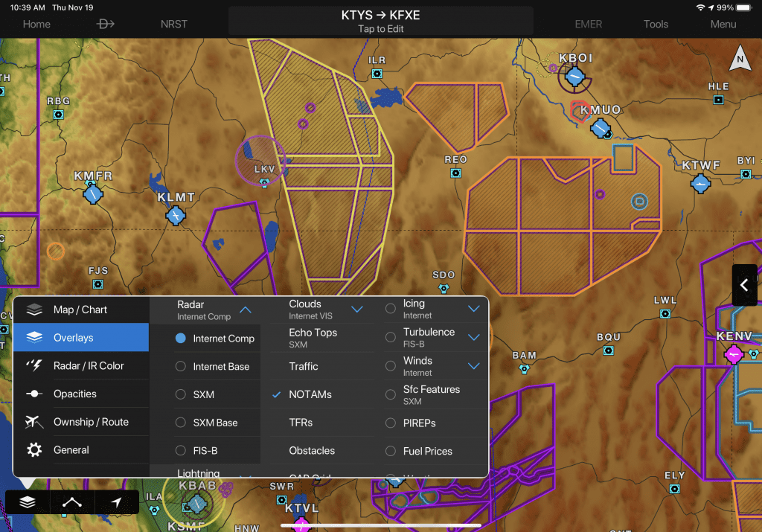This screenshot has width=762, height=532.
Task: Open side panel with left chevron tab
Action: 744,285
